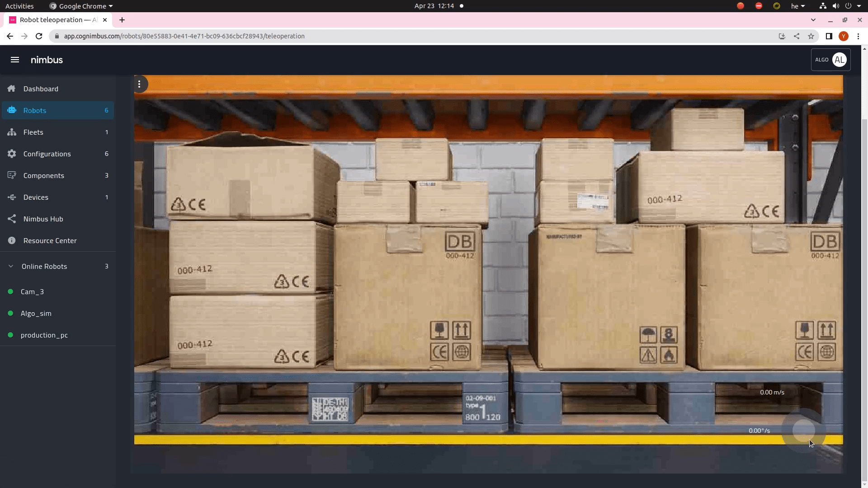Collapse the Online Robots list
The image size is (868, 488).
(10, 266)
